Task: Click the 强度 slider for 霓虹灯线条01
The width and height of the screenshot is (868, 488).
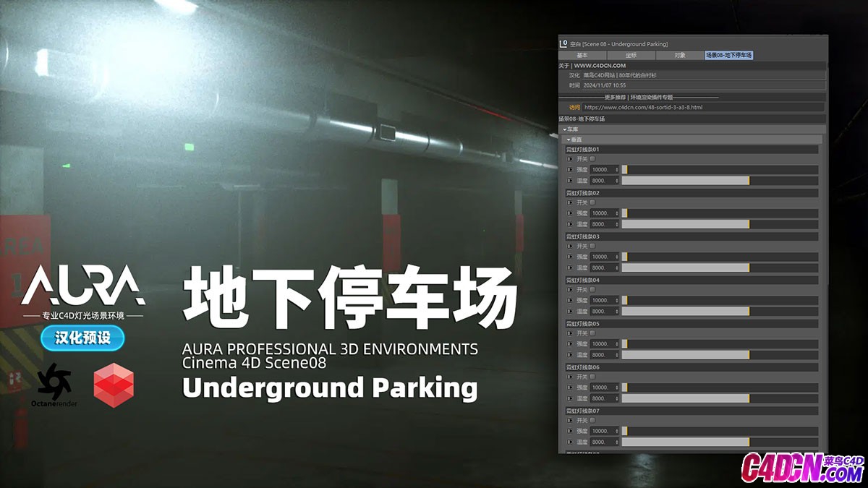Action: (720, 170)
